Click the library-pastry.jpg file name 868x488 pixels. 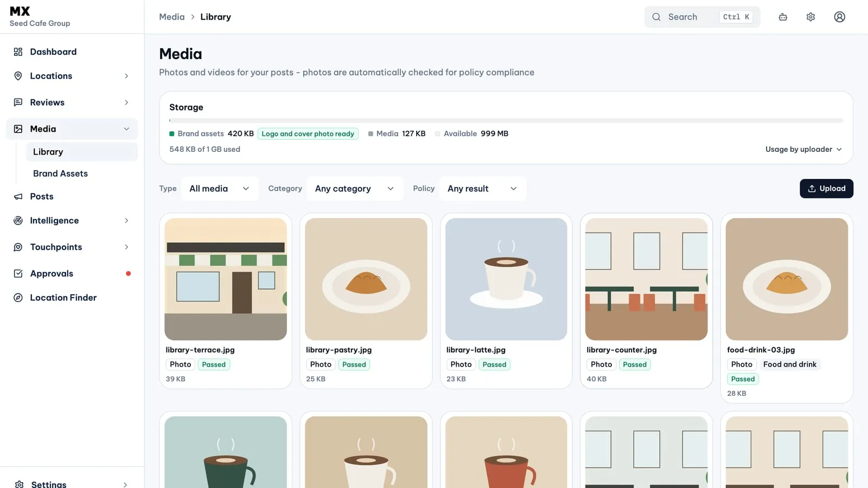(339, 350)
